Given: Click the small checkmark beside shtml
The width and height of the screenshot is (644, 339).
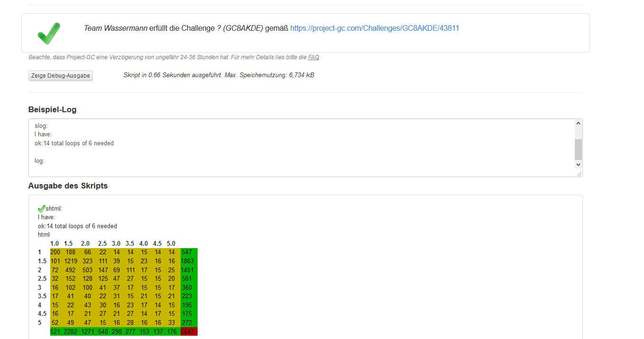Looking at the screenshot, I should coord(42,209).
